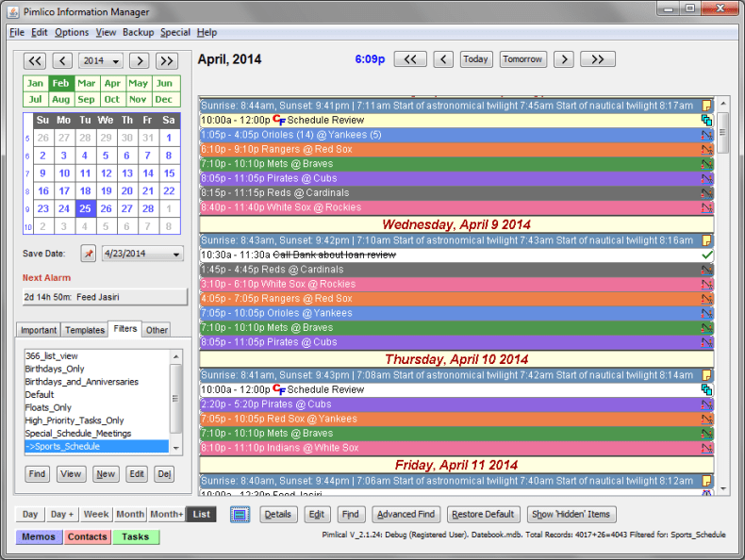The image size is (745, 560).
Task: Click the Restore Default button
Action: coord(483,515)
